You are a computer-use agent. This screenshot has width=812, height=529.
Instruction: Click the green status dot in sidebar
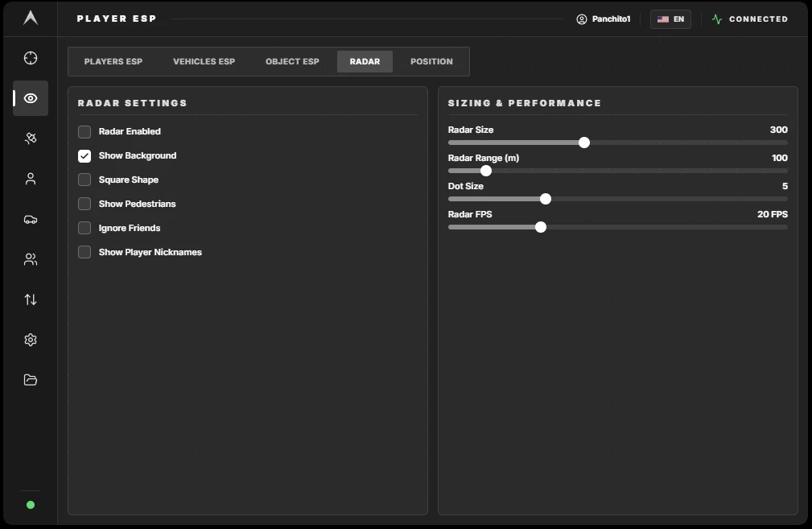pos(31,505)
